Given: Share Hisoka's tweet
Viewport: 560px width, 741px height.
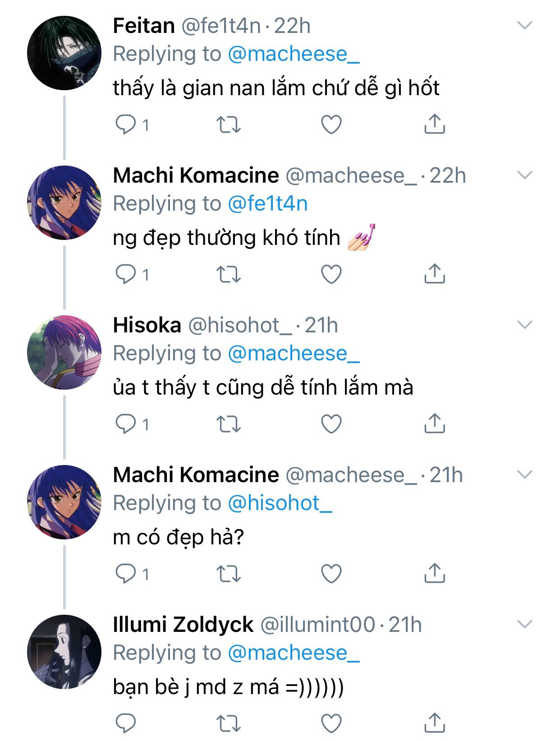Looking at the screenshot, I should coord(434,423).
